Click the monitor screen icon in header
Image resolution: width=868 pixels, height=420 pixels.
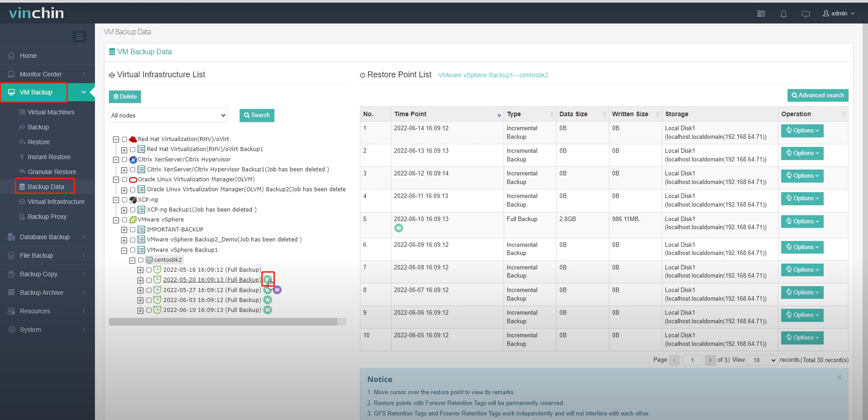pos(806,14)
